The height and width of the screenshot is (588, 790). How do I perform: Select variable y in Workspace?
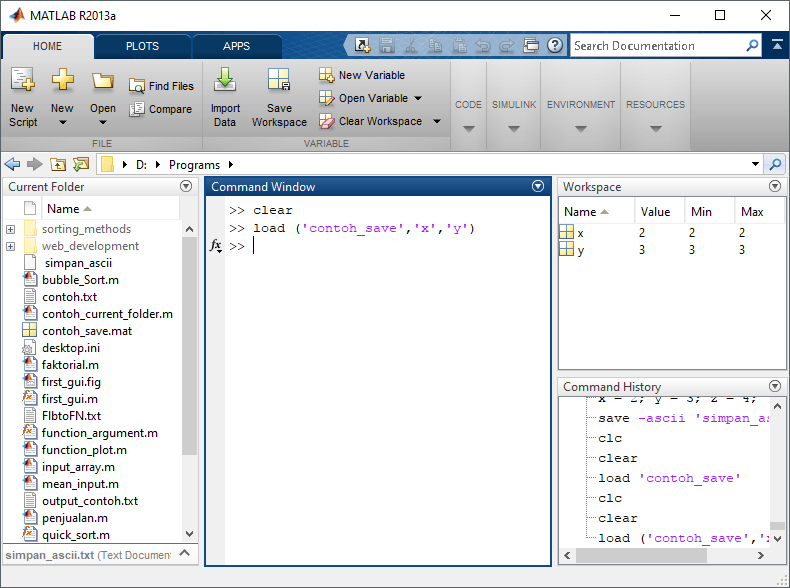click(580, 250)
